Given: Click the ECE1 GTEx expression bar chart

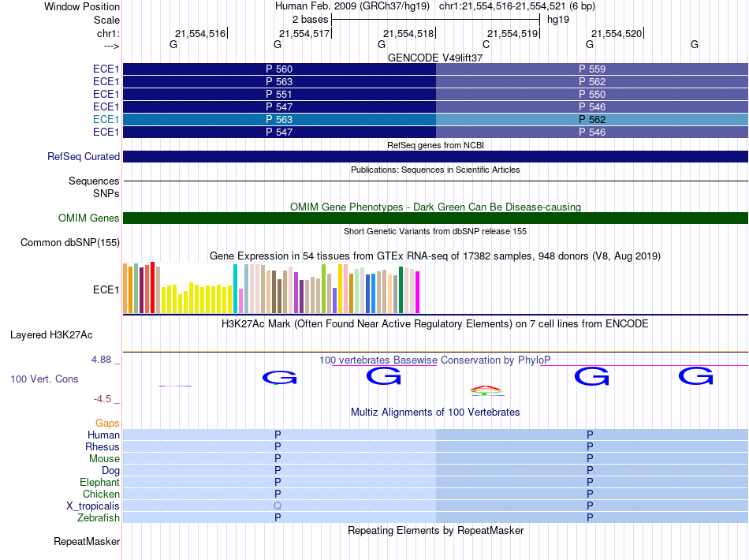Looking at the screenshot, I should (x=271, y=288).
